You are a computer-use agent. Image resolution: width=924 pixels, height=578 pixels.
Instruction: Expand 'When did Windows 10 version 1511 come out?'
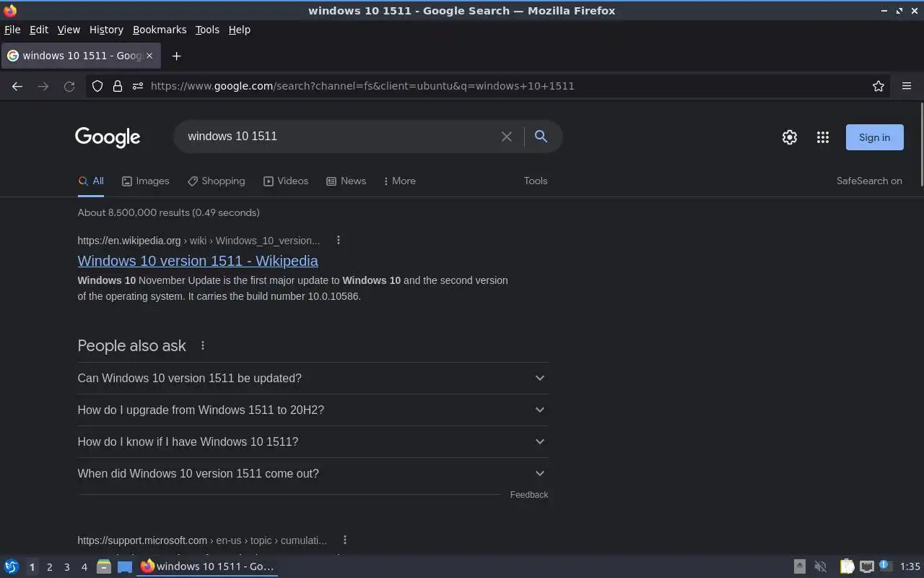313,473
